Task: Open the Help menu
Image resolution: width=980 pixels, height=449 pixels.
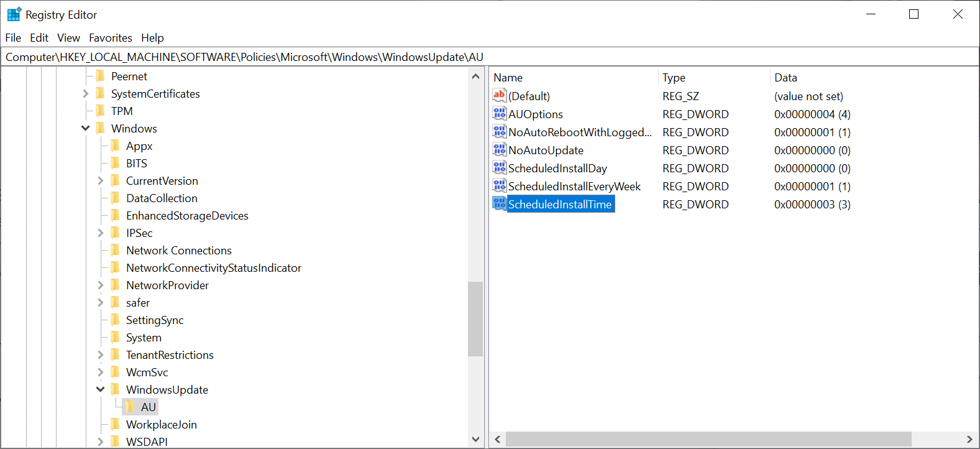Action: click(152, 38)
